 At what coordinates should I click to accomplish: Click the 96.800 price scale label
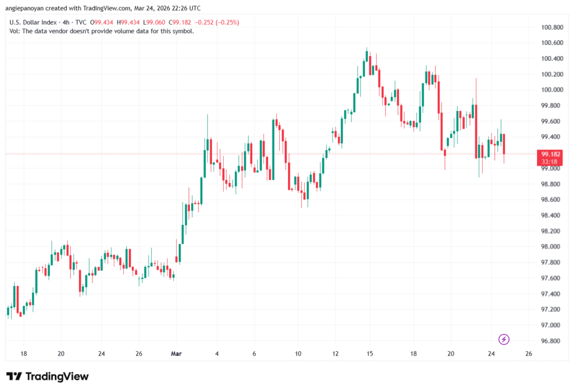[x=552, y=341]
